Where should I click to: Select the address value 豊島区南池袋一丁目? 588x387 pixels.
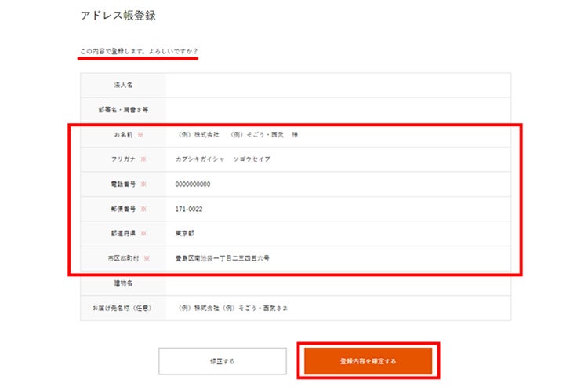[223, 258]
